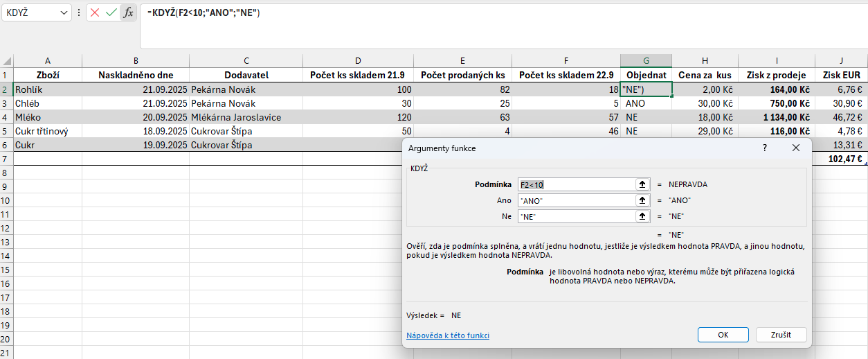This screenshot has width=868, height=359.
Task: Select column G header
Action: click(647, 61)
